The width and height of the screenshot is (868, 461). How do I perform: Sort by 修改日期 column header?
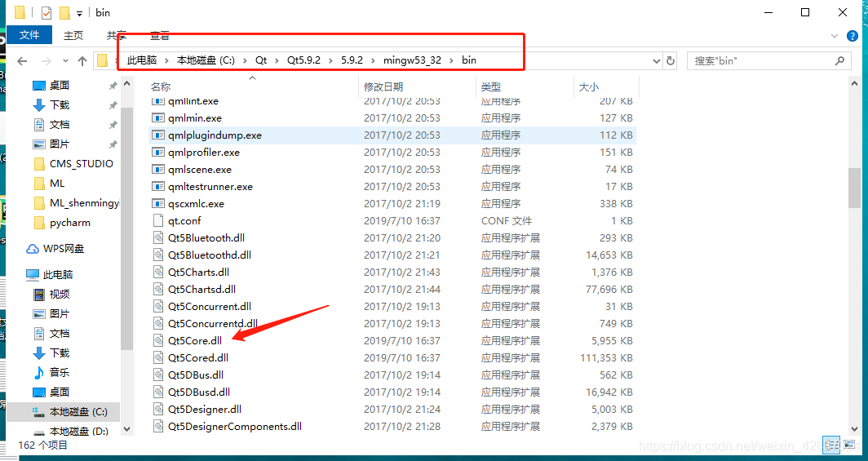(383, 86)
